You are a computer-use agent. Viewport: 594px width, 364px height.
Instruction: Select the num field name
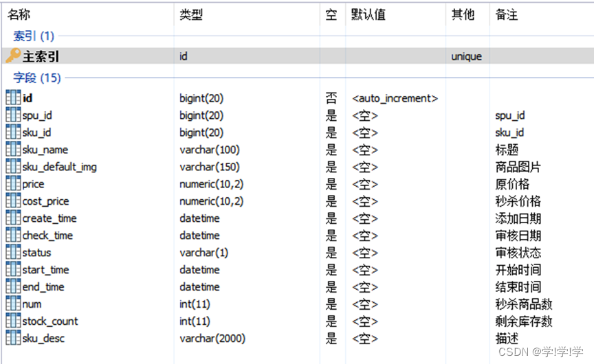(x=32, y=304)
